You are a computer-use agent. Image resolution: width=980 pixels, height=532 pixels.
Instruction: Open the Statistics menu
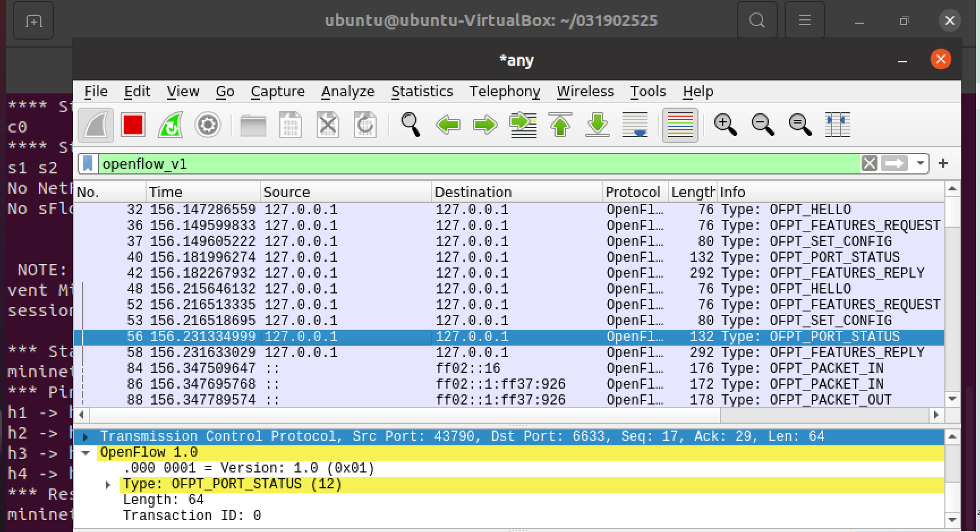coord(422,91)
